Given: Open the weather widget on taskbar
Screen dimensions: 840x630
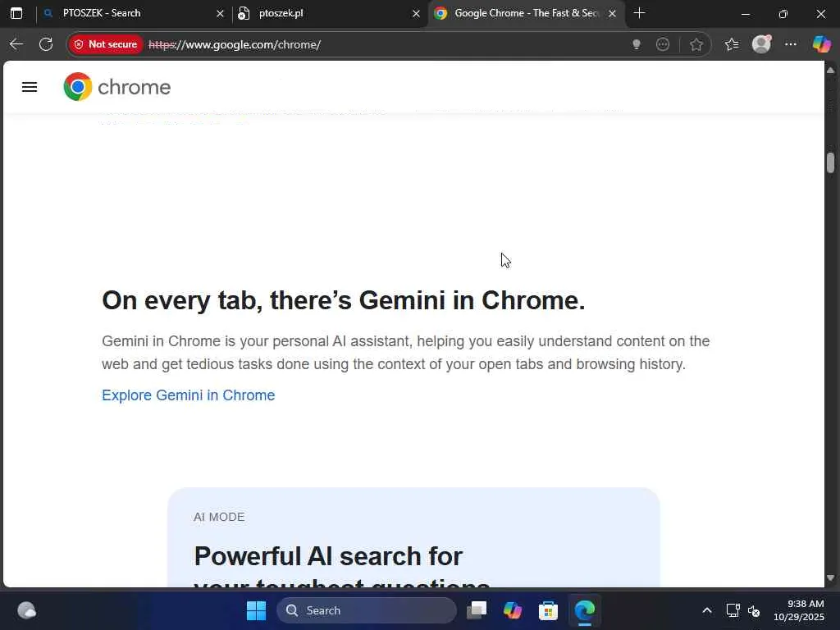Looking at the screenshot, I should [26, 610].
